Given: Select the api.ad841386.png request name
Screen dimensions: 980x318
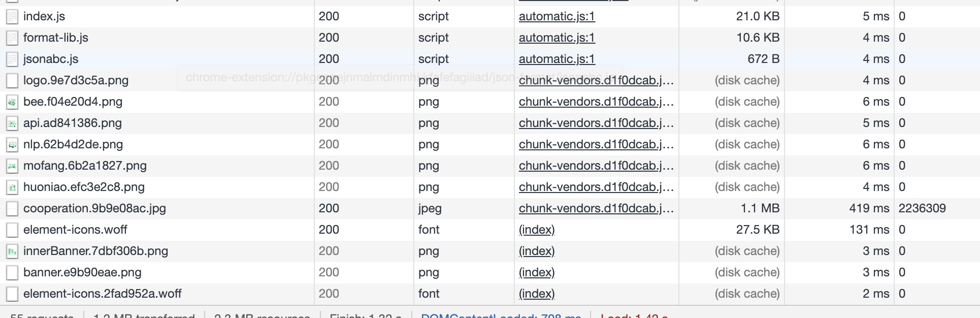Looking at the screenshot, I should tap(73, 123).
